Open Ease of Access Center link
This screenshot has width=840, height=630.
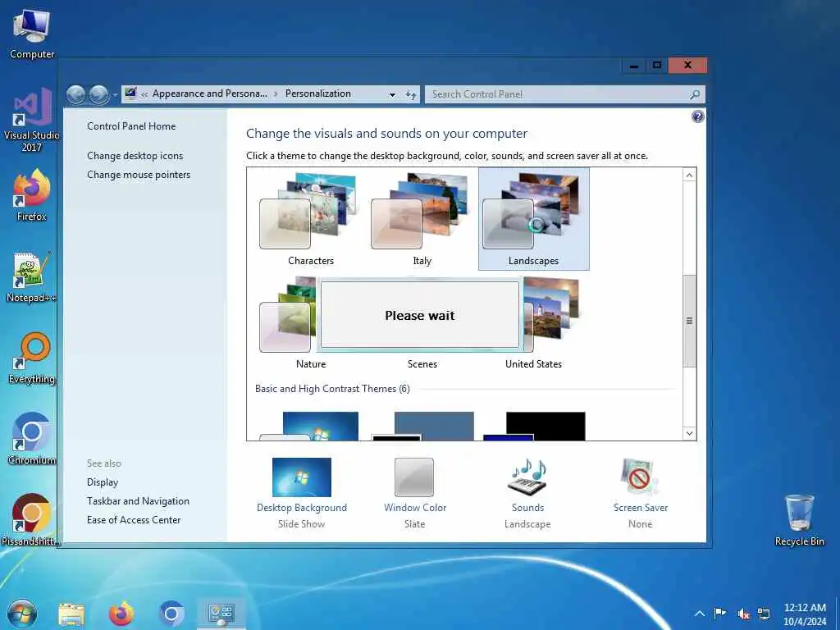(134, 520)
